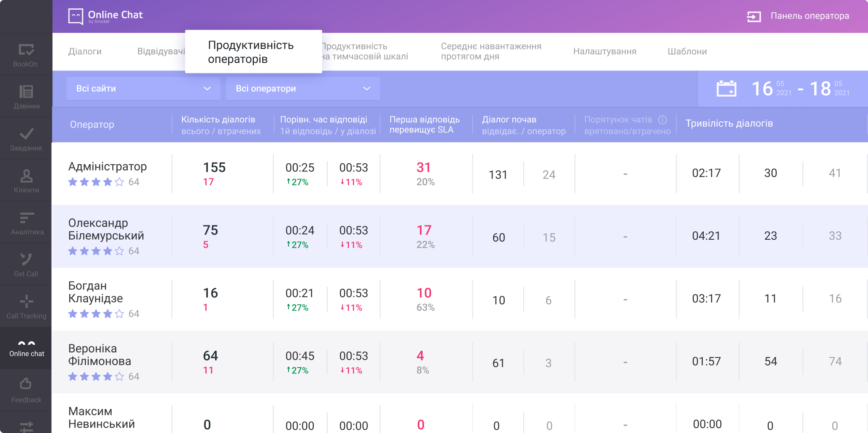868x433 pixels.
Task: Sort by Перша відповідь перевищує SLA
Action: [424, 124]
